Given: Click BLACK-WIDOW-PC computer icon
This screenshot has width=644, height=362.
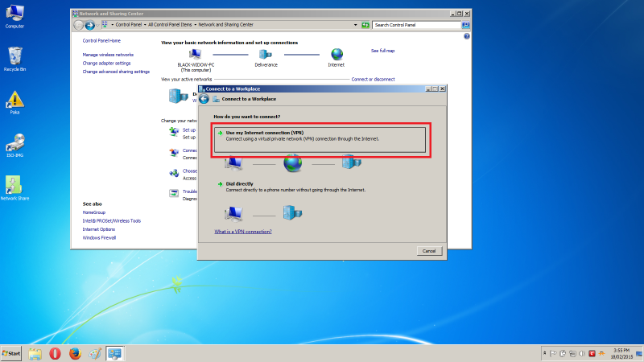Looking at the screenshot, I should pyautogui.click(x=196, y=54).
